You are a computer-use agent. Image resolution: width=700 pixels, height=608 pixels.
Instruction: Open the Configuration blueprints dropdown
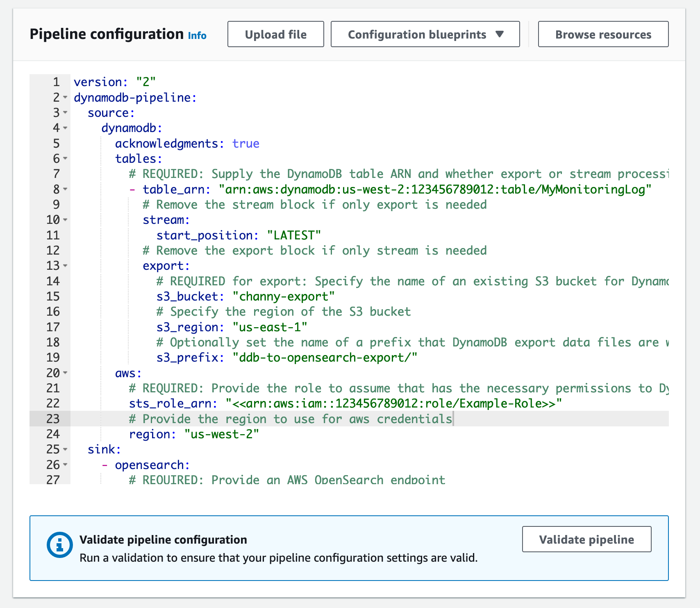pyautogui.click(x=425, y=34)
